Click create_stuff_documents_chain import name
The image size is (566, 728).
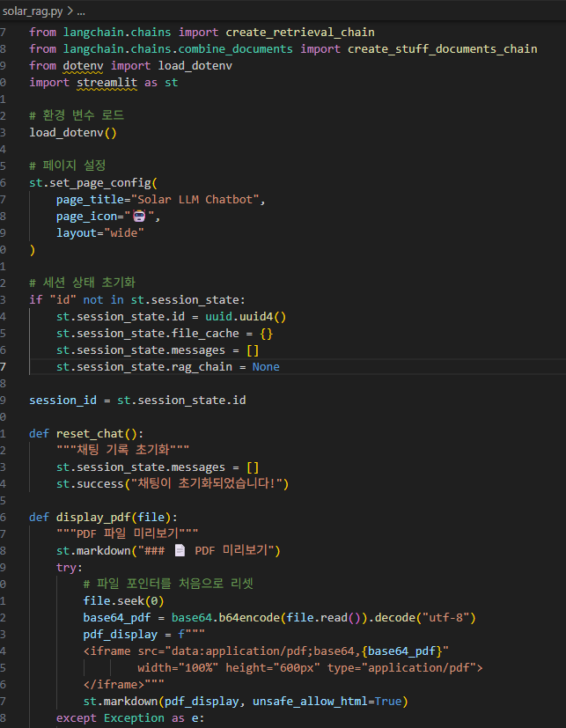pyautogui.click(x=443, y=49)
